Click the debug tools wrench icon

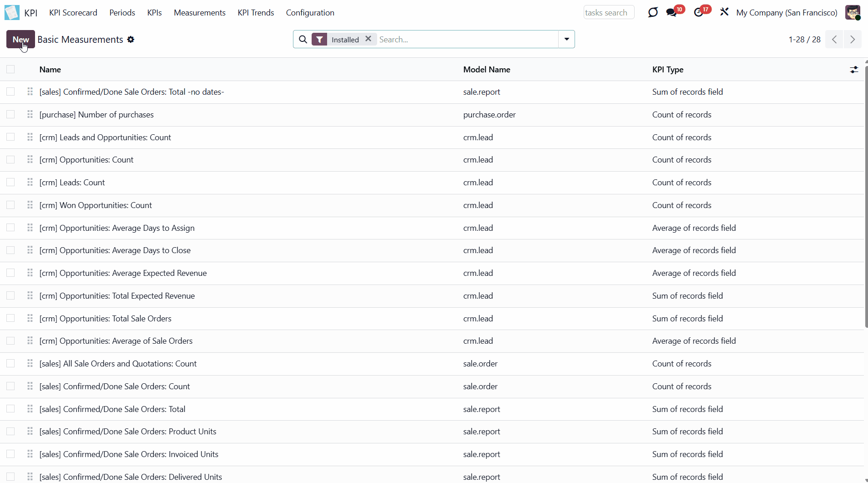pyautogui.click(x=724, y=12)
